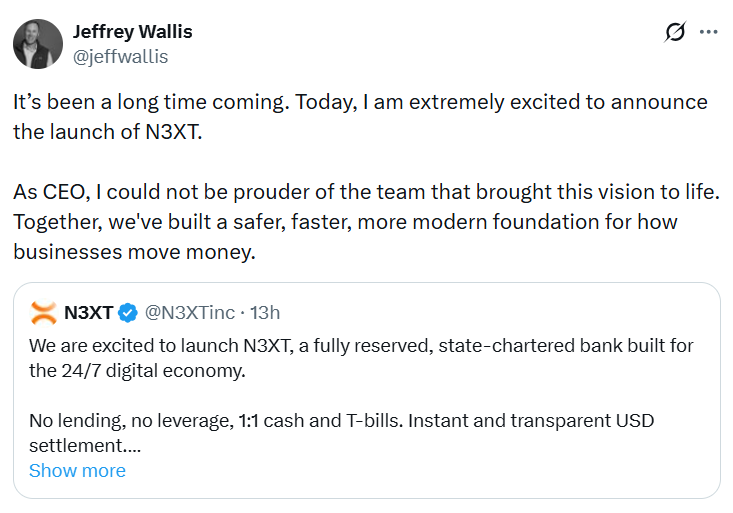Open the three-dot more options menu

tap(708, 32)
